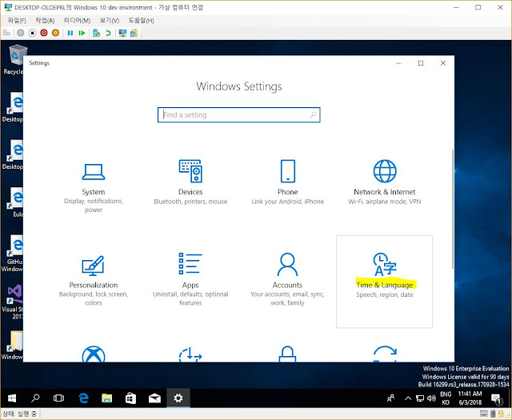Viewport: 512px width, 420px height.
Task: Click the red Shut Down VM button
Action: pos(44,33)
